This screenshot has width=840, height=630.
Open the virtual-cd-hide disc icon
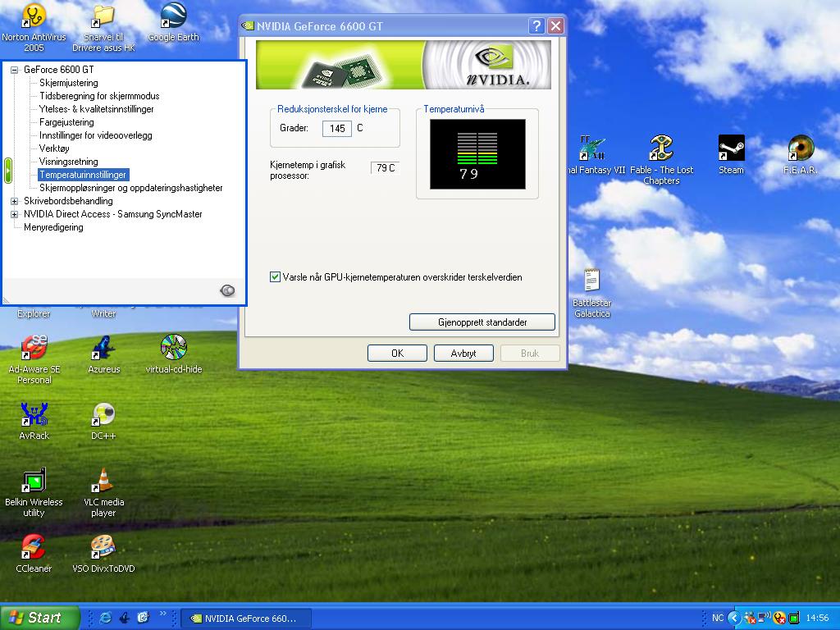coord(174,354)
